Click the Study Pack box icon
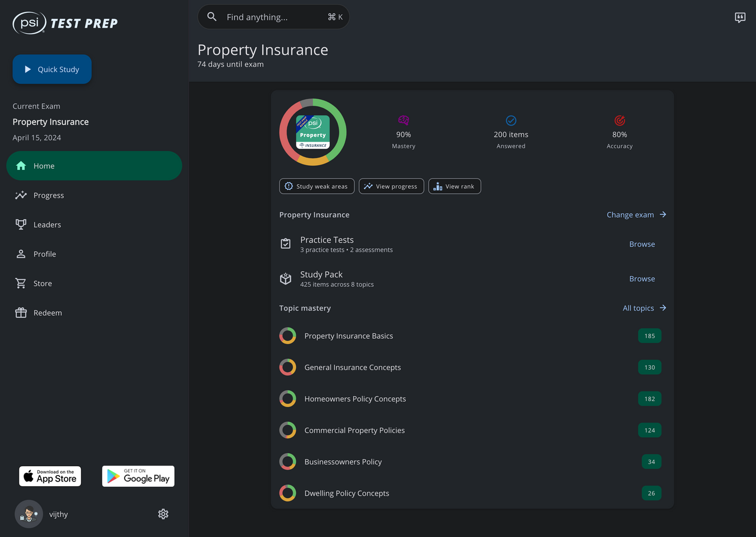756x537 pixels. click(286, 279)
